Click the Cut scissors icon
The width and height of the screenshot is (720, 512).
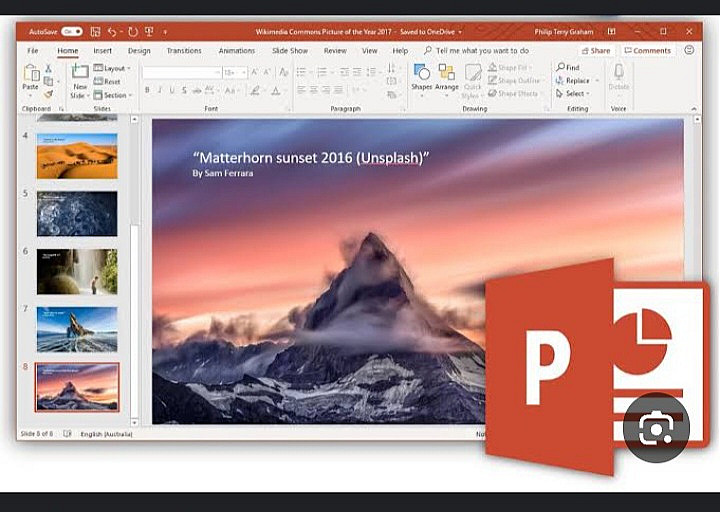click(x=48, y=69)
